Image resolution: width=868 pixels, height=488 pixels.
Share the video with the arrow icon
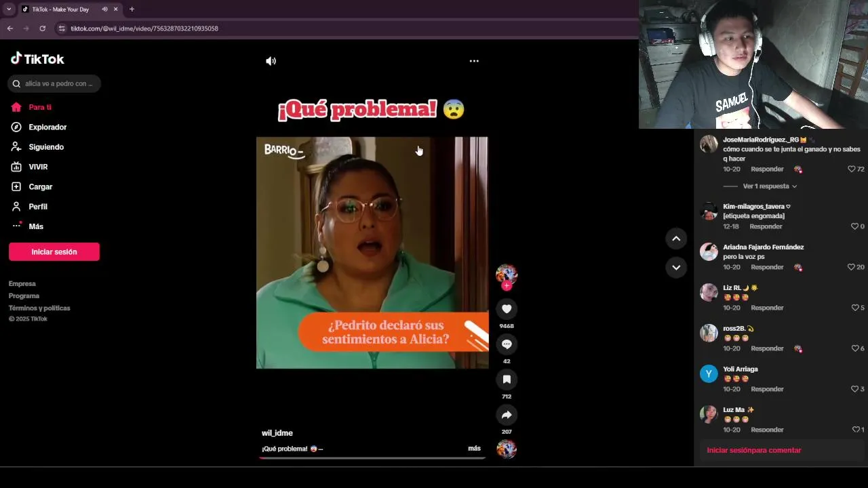pyautogui.click(x=507, y=415)
